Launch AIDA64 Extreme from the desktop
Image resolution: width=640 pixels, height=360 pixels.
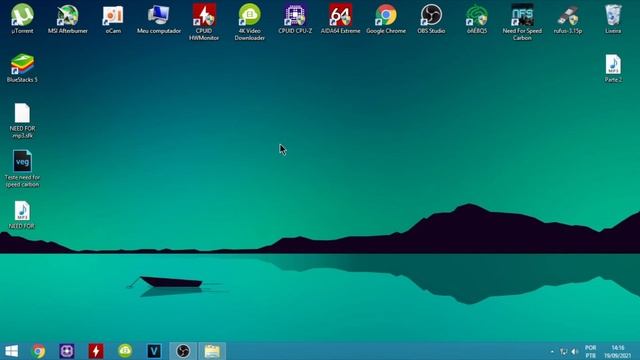340,19
